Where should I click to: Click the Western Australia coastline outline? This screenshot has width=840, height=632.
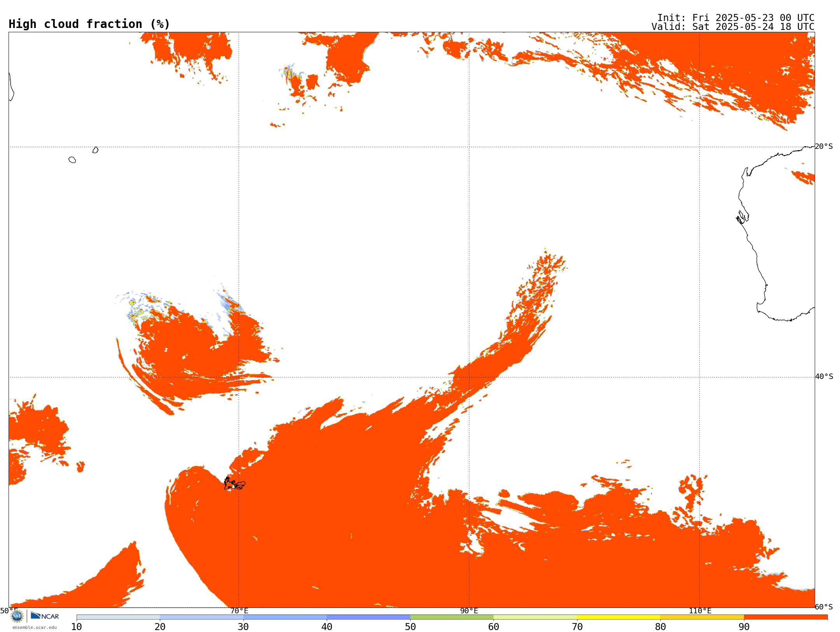(x=776, y=233)
